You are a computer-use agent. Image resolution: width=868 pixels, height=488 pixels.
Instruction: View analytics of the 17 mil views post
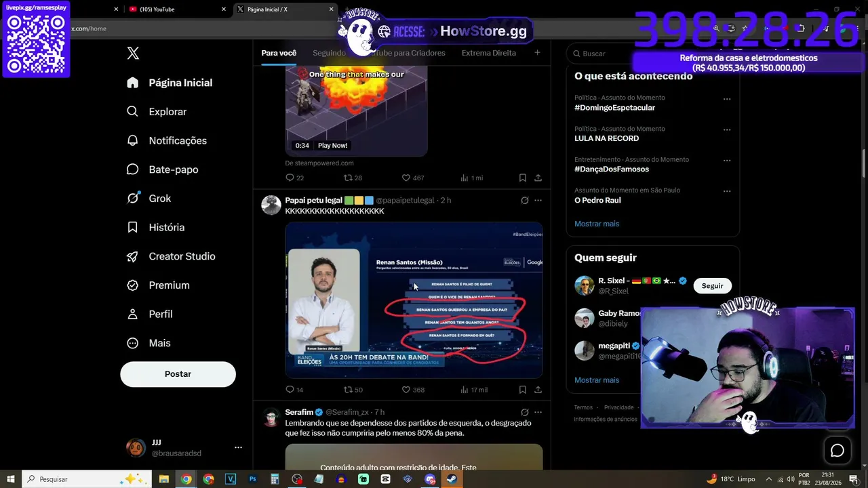point(473,390)
